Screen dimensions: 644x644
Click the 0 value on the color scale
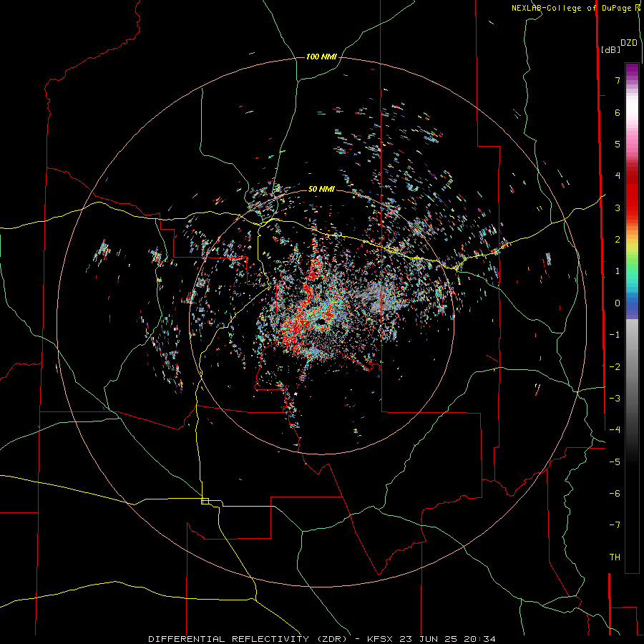618,303
